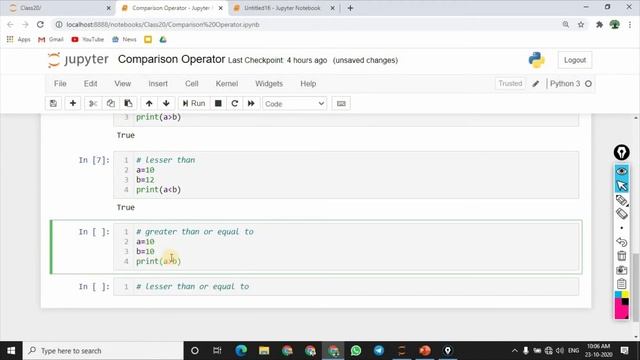Open the Apps bookmark shortcut
The height and width of the screenshot is (360, 640).
19,40
